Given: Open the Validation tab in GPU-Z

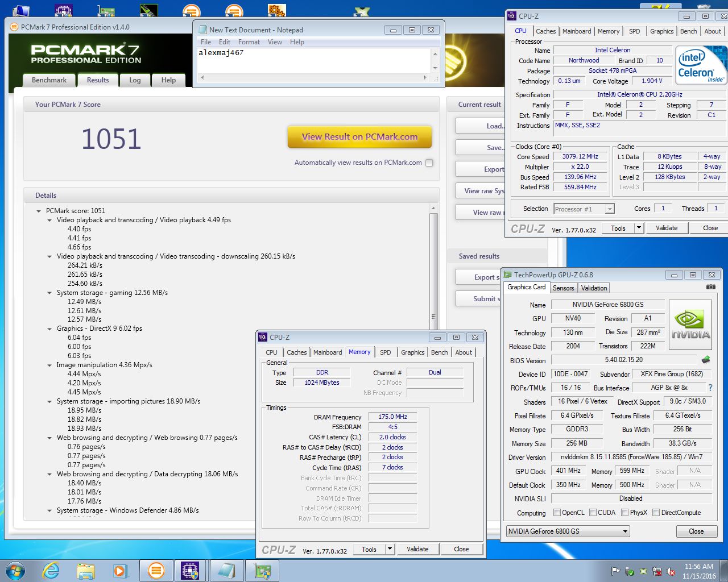Looking at the screenshot, I should point(594,288).
